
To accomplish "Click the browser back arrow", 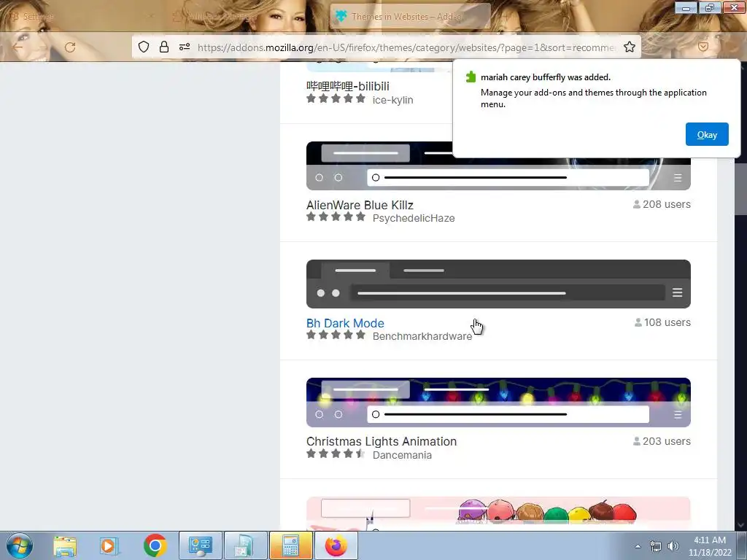I will [x=18, y=47].
